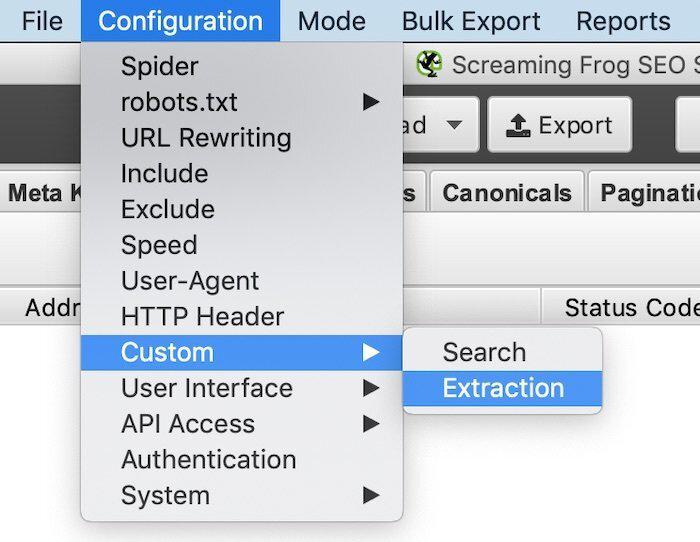The width and height of the screenshot is (700, 542).
Task: Choose User-Agent menu item
Action: tap(190, 281)
